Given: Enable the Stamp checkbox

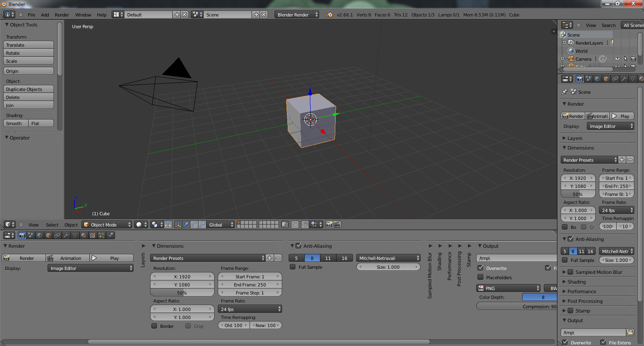Looking at the screenshot, I should pyautogui.click(x=570, y=311).
